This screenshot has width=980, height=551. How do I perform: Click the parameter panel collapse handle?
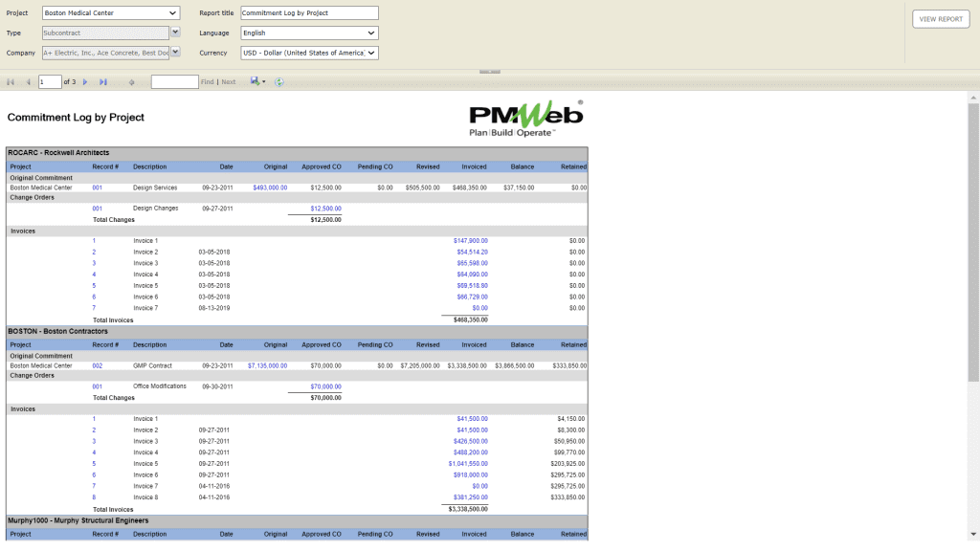tap(489, 72)
